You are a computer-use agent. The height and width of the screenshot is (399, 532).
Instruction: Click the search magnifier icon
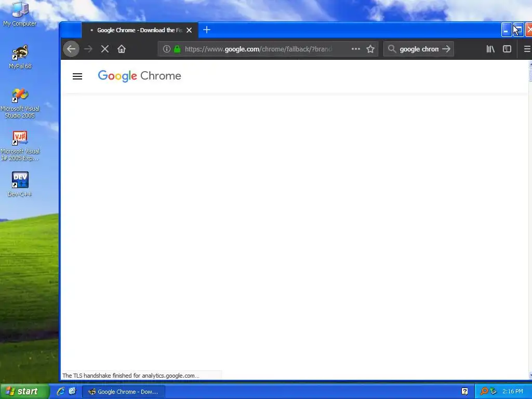392,49
